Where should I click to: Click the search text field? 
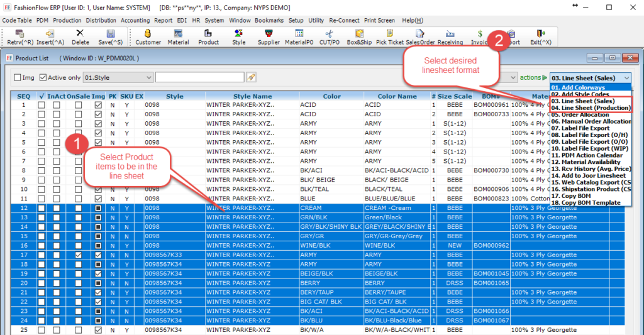point(199,77)
